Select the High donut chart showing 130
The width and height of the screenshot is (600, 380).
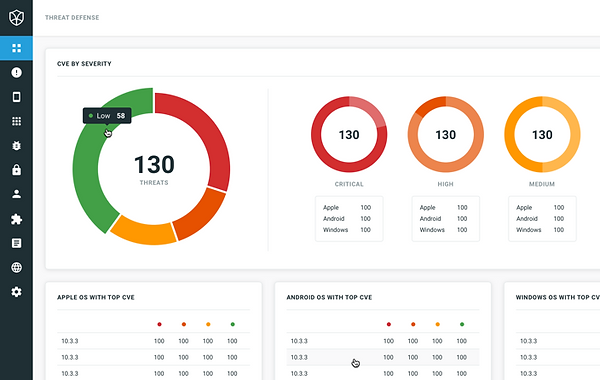click(445, 134)
